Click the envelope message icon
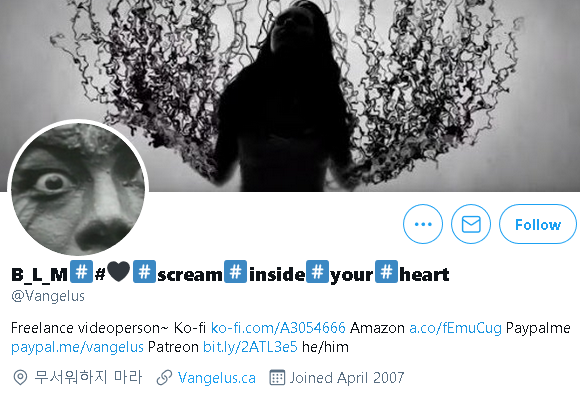 click(471, 224)
